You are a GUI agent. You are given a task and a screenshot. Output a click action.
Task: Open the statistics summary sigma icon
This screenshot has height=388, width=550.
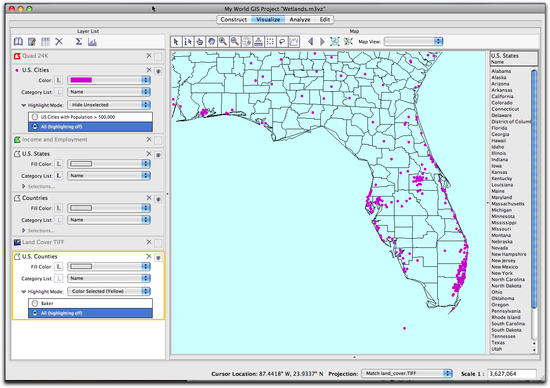(x=79, y=42)
